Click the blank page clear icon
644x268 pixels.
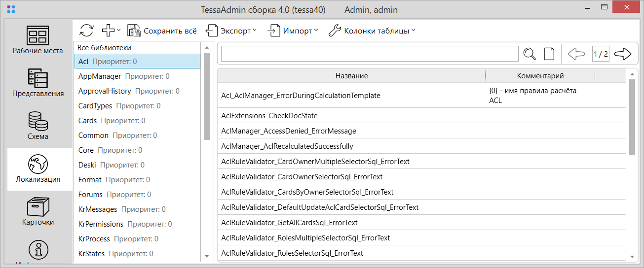point(549,54)
